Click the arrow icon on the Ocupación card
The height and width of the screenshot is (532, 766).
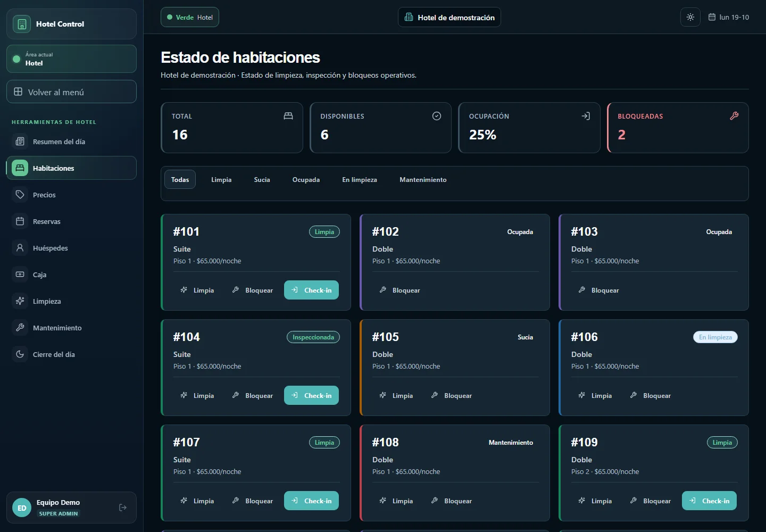click(586, 116)
